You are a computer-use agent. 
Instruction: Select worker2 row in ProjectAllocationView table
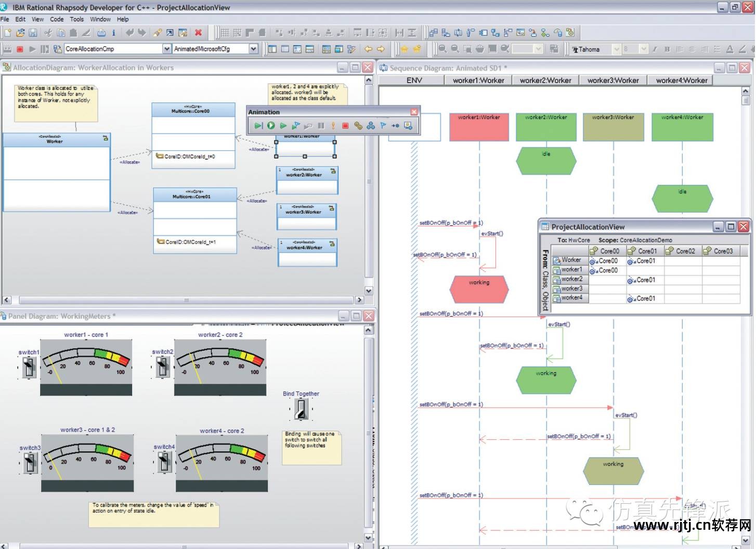point(571,279)
